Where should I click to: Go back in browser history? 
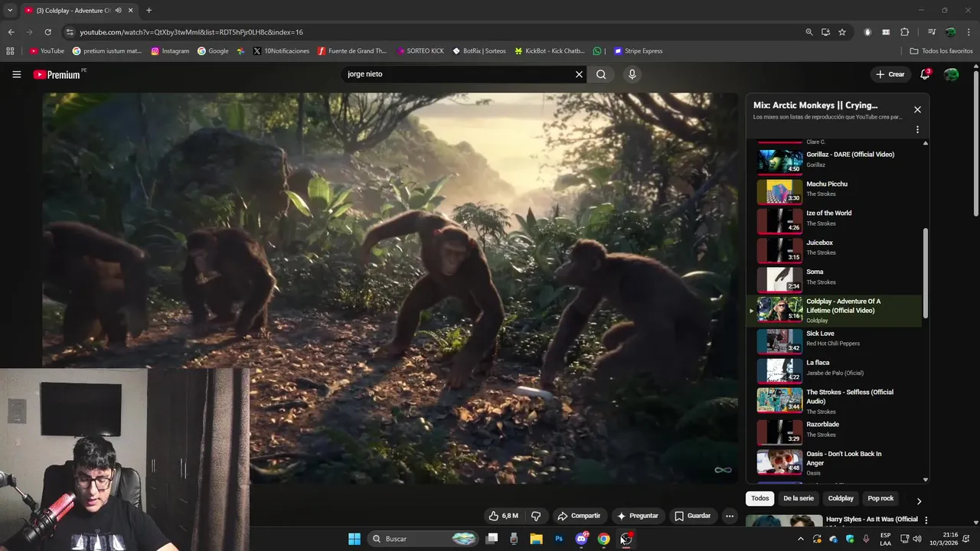pos(11,32)
